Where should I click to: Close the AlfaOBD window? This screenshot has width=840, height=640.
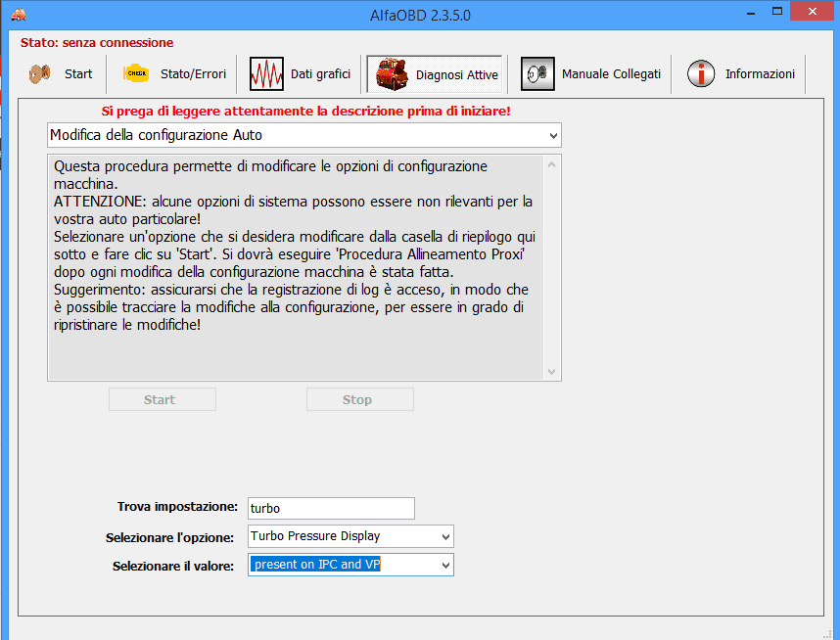[813, 12]
